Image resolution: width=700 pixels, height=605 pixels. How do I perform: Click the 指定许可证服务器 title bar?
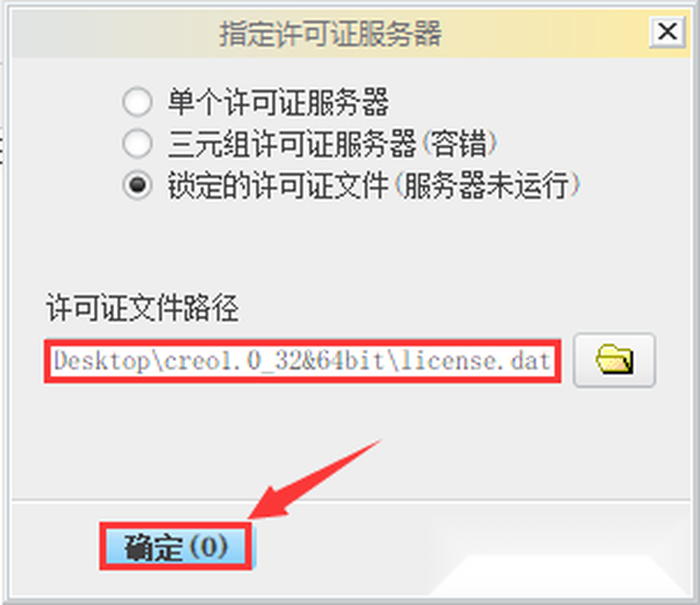tap(331, 33)
